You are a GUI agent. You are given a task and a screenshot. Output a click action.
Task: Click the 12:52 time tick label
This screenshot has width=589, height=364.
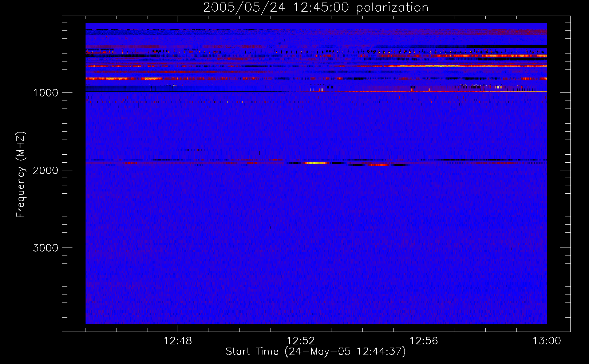tap(301, 341)
